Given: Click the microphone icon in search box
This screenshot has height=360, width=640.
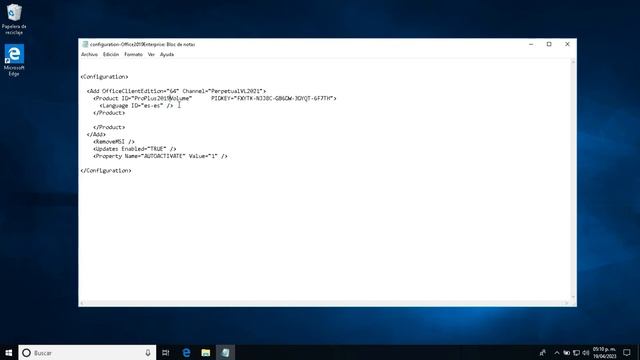Looking at the screenshot, I should point(148,353).
